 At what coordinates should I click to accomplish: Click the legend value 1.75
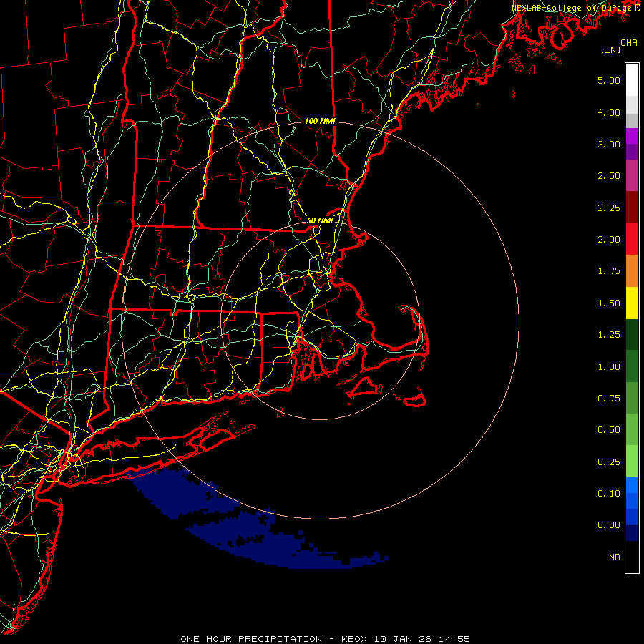pos(609,271)
